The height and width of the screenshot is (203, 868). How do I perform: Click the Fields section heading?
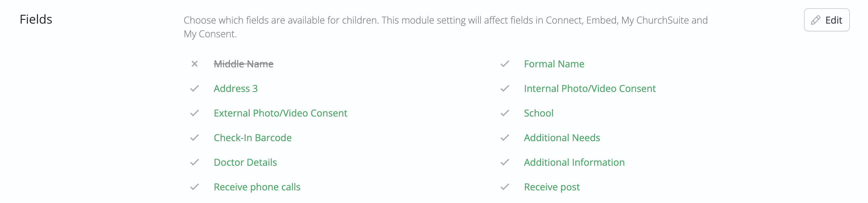pos(36,19)
